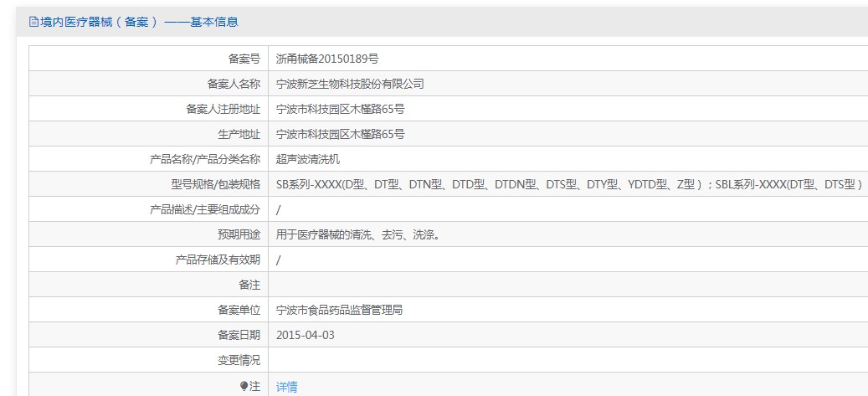Open the 详情 link
This screenshot has width=868, height=396.
[287, 387]
